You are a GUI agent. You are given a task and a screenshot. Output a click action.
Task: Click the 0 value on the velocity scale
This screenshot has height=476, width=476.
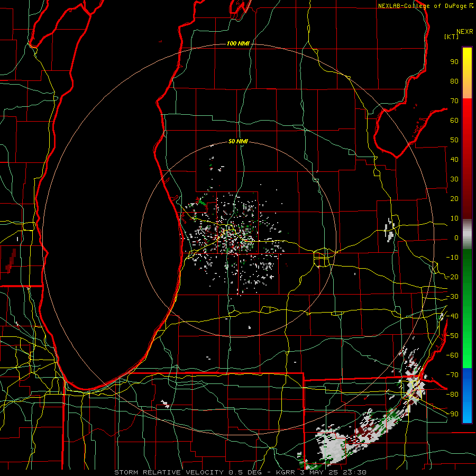click(x=456, y=238)
